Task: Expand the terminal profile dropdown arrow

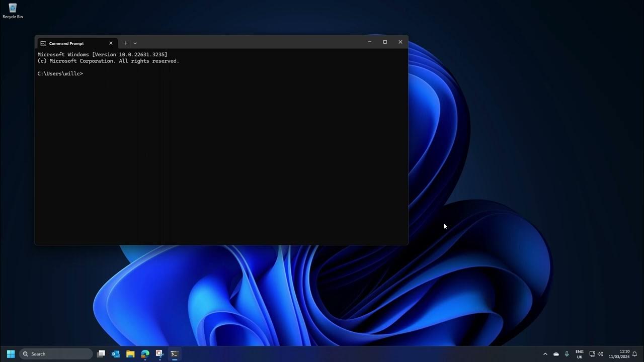Action: (135, 43)
